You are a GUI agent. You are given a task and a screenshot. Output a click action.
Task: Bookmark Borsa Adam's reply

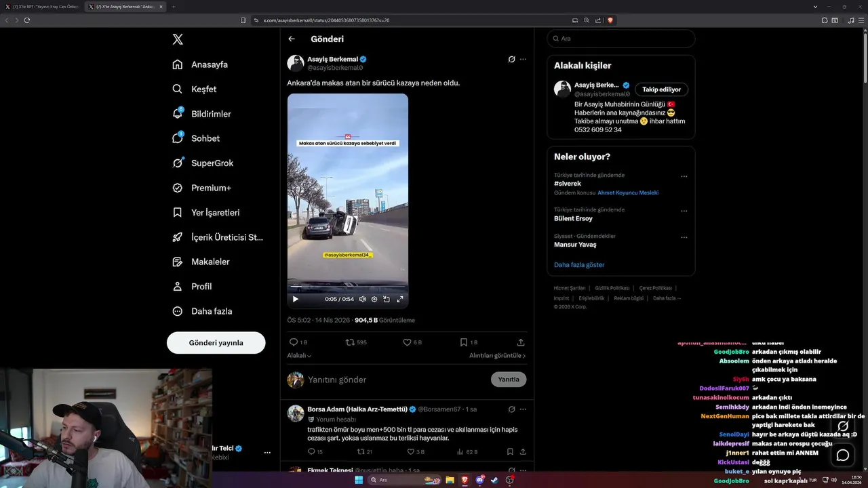click(x=510, y=451)
